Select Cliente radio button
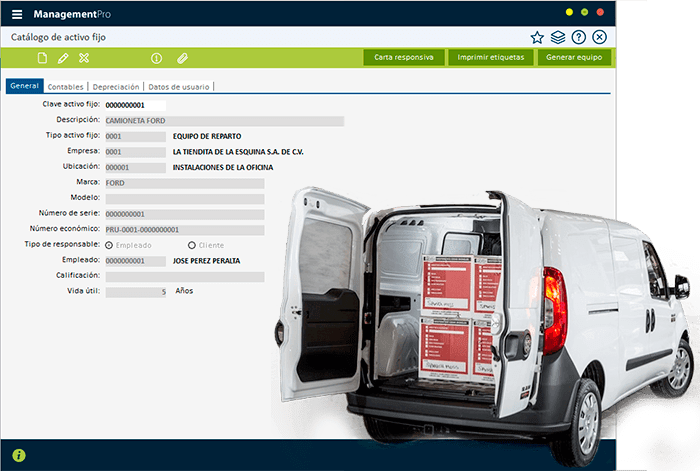This screenshot has height=471, width=700. 192,245
